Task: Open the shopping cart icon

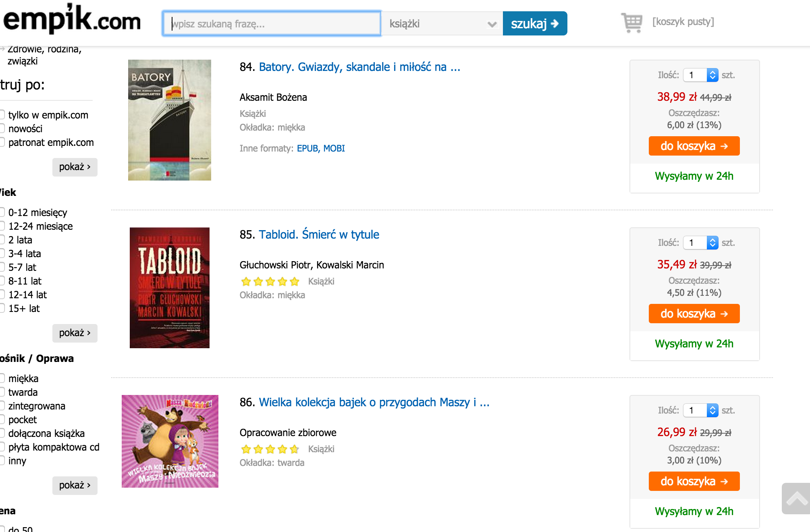Action: 631,23
